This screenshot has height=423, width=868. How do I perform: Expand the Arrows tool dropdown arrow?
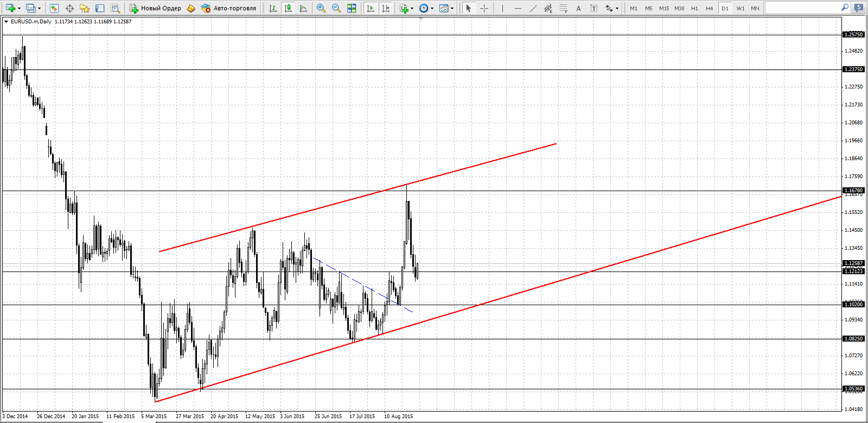point(617,8)
